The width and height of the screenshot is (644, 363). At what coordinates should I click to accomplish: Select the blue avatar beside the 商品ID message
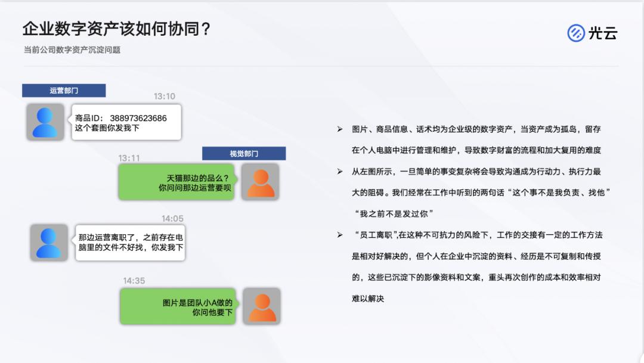(x=44, y=121)
